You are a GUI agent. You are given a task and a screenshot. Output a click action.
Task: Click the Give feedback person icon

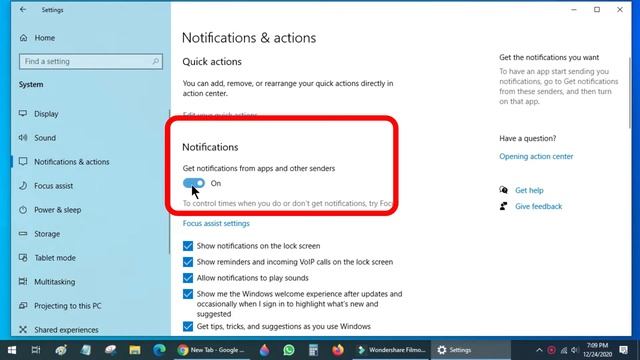click(x=504, y=206)
